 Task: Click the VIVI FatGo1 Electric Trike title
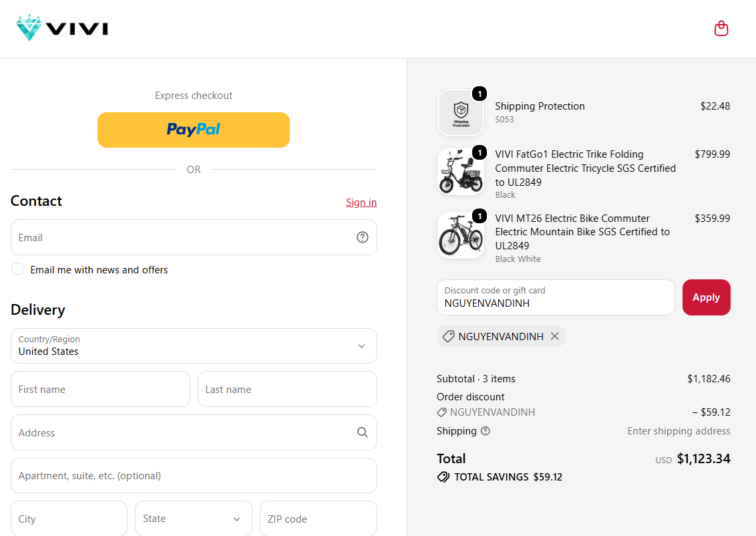(x=585, y=168)
